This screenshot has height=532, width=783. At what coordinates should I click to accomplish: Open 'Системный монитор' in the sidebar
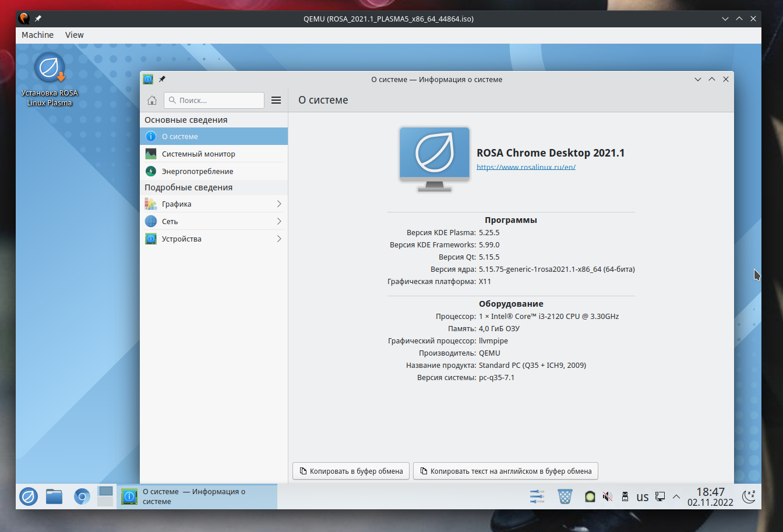(214, 154)
